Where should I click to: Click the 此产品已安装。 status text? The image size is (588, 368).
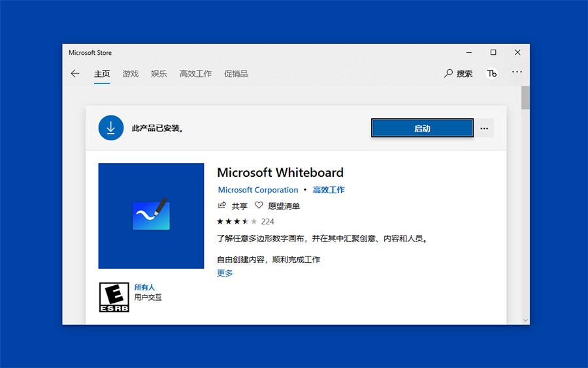[x=157, y=129]
